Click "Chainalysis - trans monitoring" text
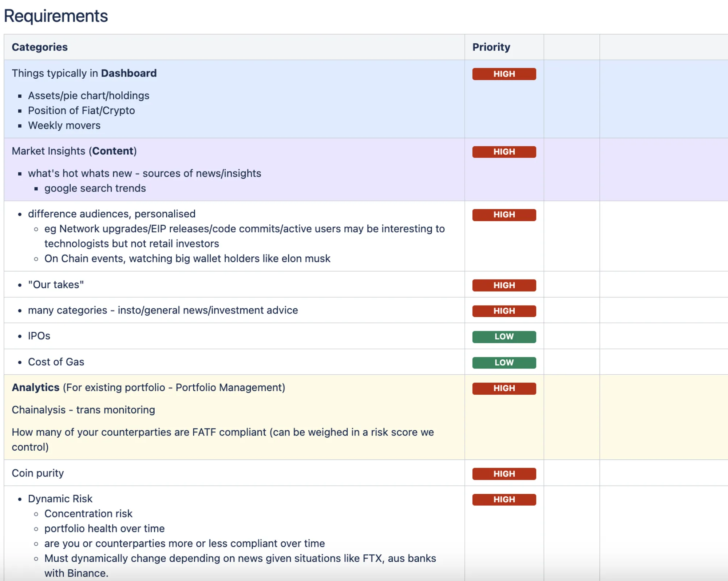The image size is (728, 581). [x=83, y=410]
